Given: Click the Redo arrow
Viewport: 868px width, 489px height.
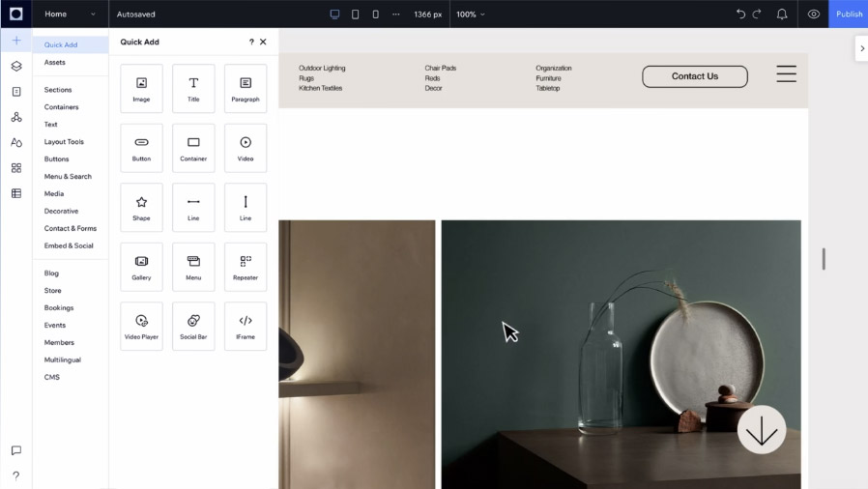Looking at the screenshot, I should coord(757,14).
